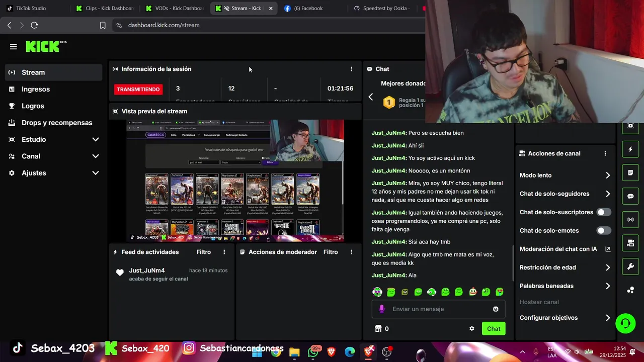Click the bookmark icon in address bar
The height and width of the screenshot is (362, 644).
[x=103, y=25]
